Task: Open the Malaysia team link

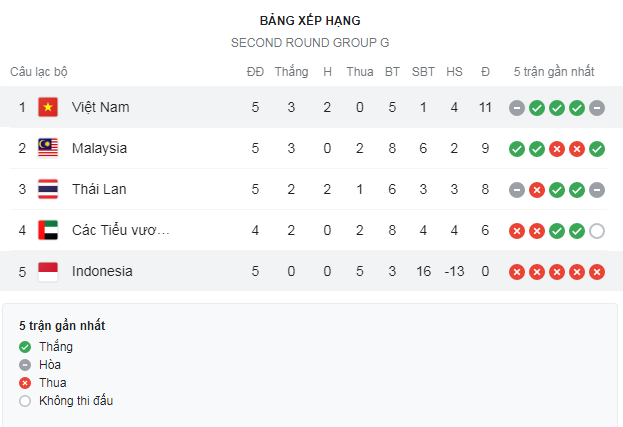Action: [99, 148]
